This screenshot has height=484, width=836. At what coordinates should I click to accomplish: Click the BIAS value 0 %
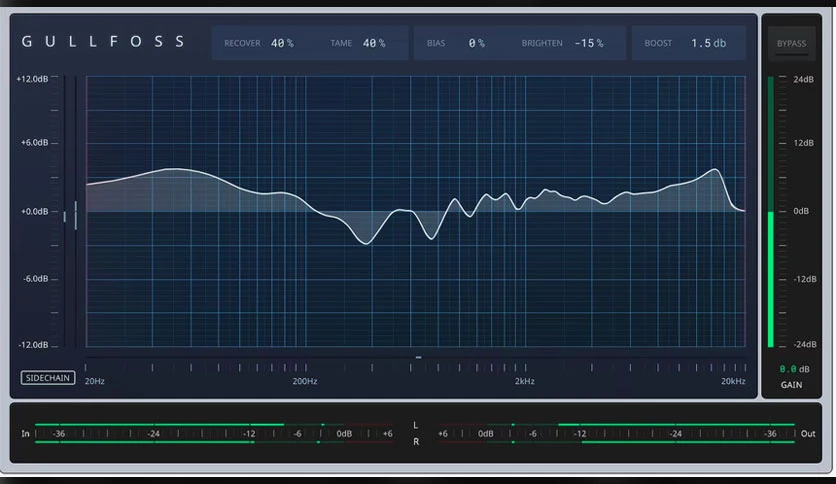pos(477,43)
